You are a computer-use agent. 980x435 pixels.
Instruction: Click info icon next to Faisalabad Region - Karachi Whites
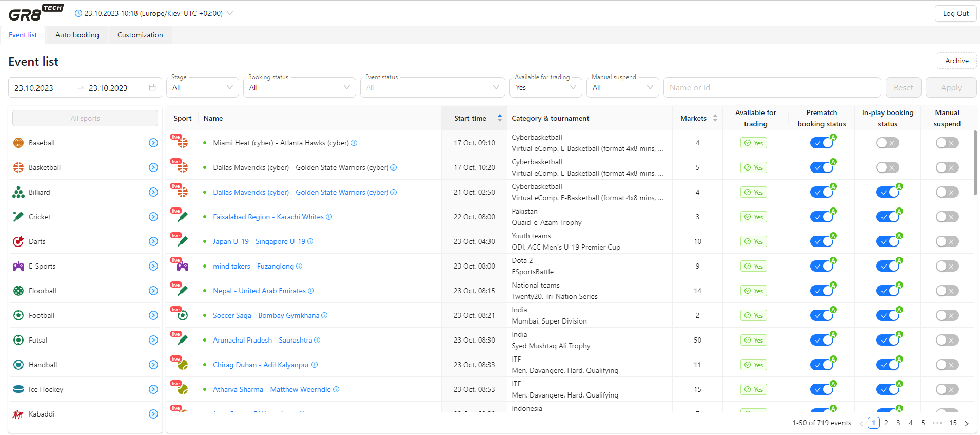tap(329, 217)
